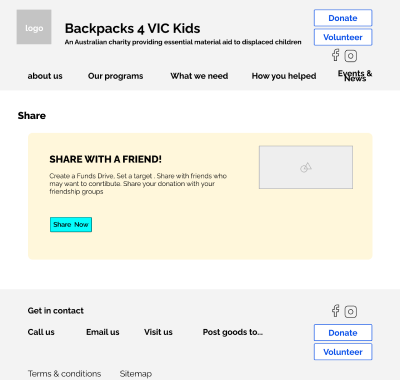The height and width of the screenshot is (380, 400).
Task: Click the grey logo placeholder
Action: (x=34, y=27)
